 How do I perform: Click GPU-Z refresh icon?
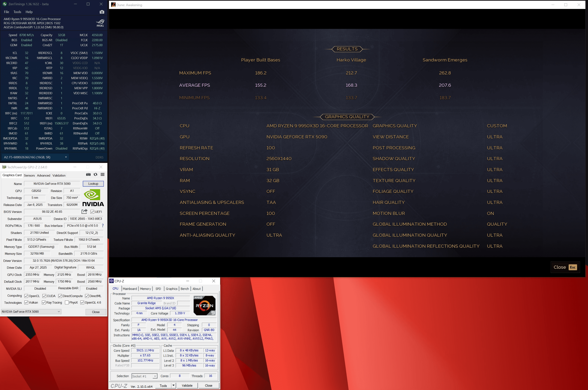click(95, 175)
